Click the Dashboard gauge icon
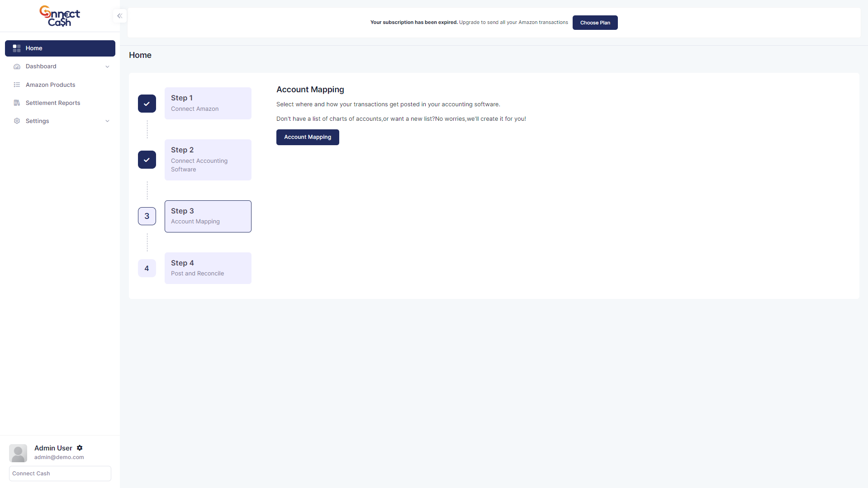868x488 pixels. [x=17, y=66]
